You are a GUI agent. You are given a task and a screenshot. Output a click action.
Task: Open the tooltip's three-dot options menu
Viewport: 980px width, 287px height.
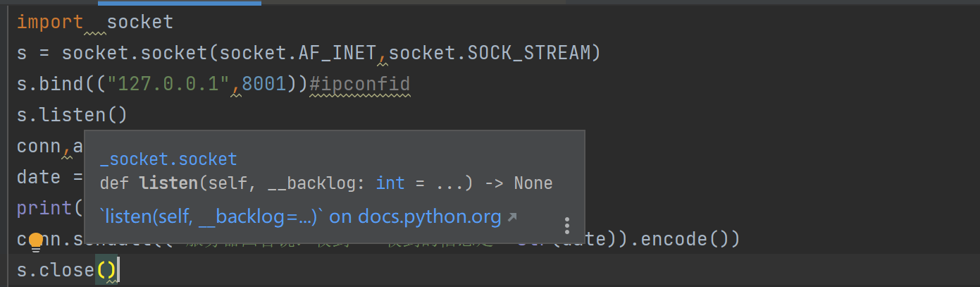coord(567,226)
